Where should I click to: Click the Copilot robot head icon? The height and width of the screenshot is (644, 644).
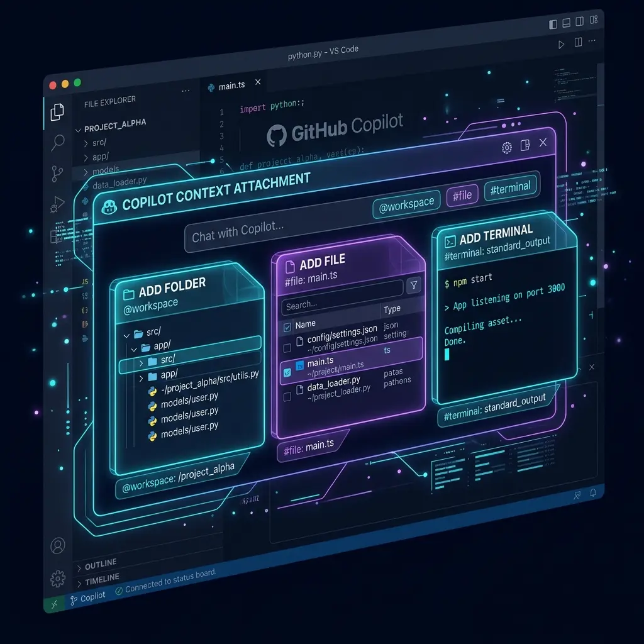tap(109, 207)
